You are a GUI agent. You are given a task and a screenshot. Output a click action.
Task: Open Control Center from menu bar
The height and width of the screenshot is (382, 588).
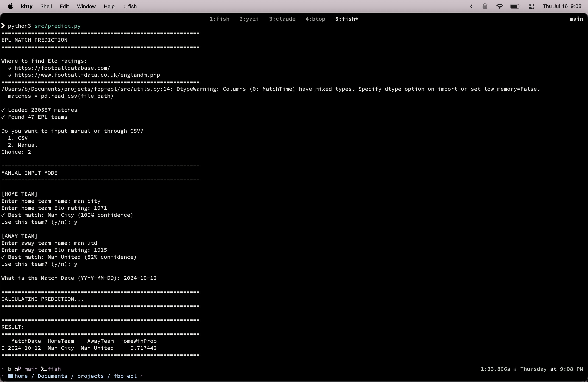pyautogui.click(x=531, y=6)
